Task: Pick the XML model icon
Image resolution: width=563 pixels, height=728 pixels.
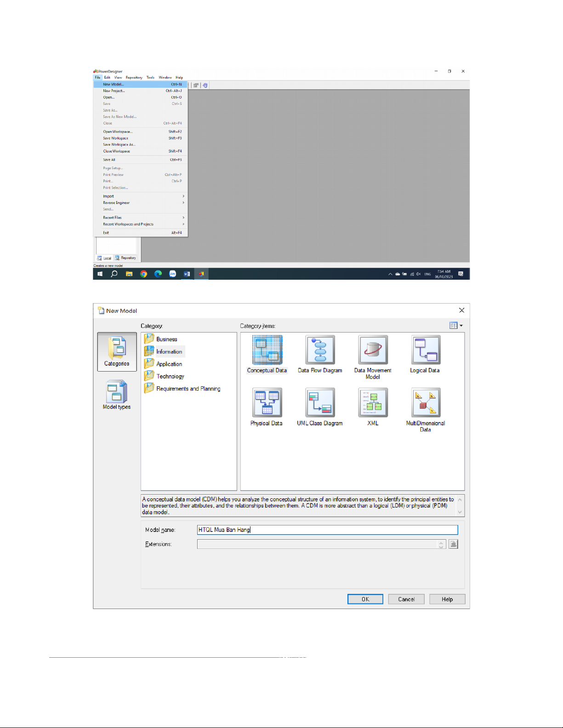Action: click(373, 403)
